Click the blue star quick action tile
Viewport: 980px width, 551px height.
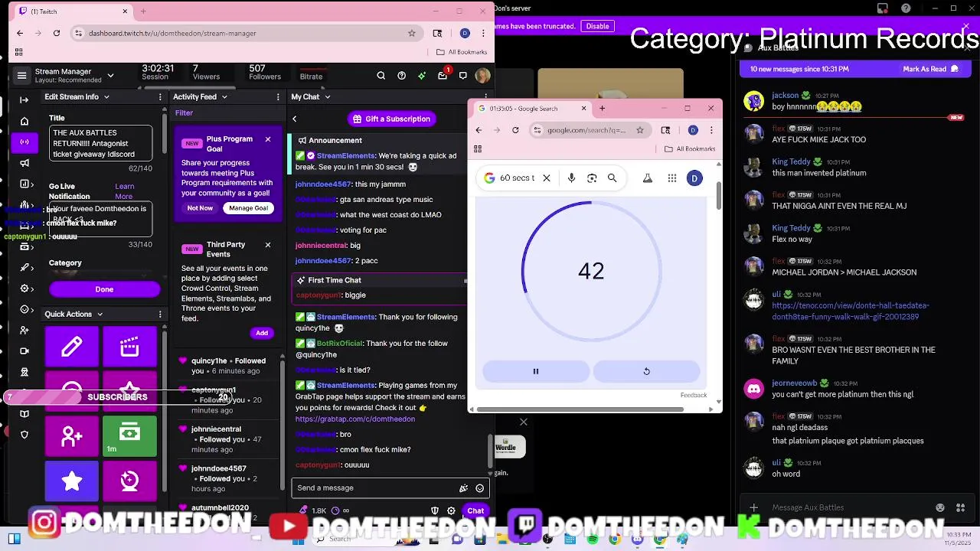pyautogui.click(x=72, y=481)
